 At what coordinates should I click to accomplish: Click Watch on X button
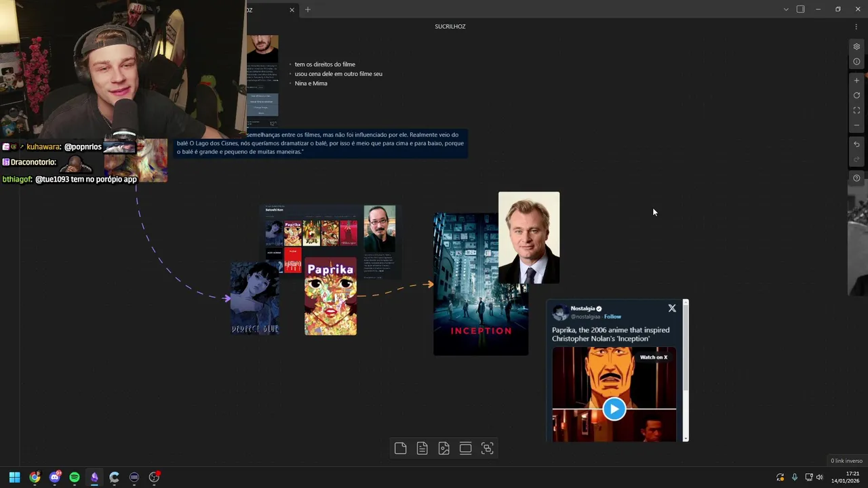654,357
